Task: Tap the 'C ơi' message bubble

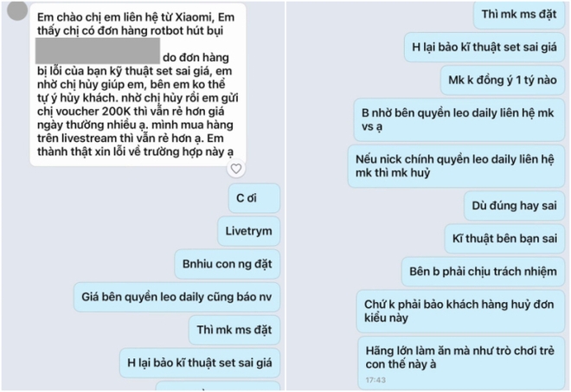Action: pos(254,198)
